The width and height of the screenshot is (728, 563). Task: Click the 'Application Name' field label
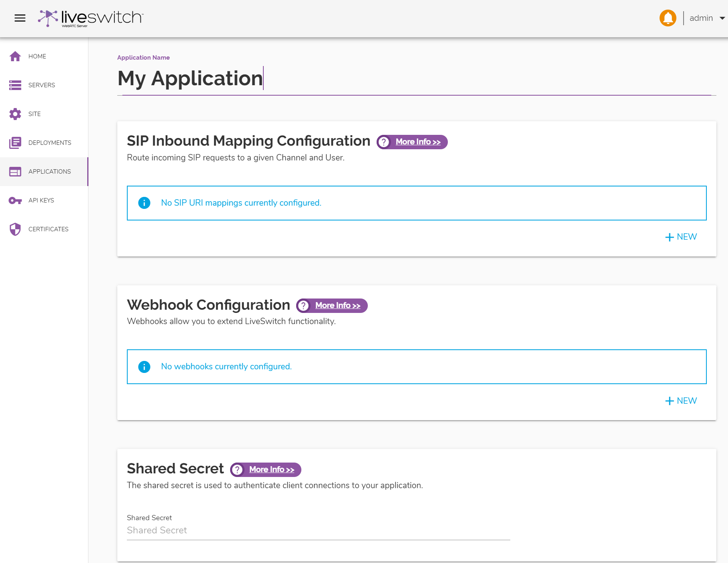coord(143,58)
